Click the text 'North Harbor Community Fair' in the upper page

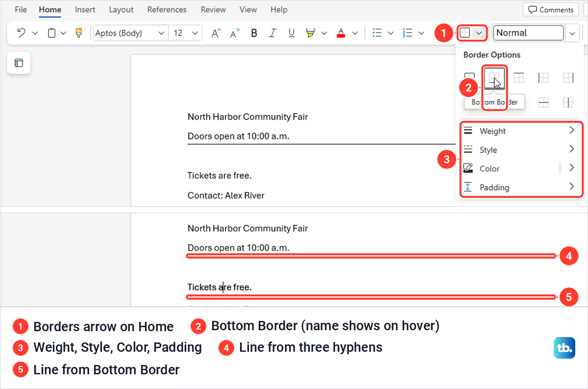(x=248, y=117)
